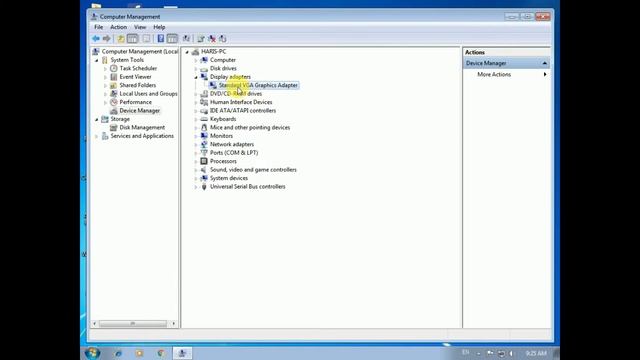Click the Up One Level folder icon
This screenshot has width=640, height=360.
(121, 39)
